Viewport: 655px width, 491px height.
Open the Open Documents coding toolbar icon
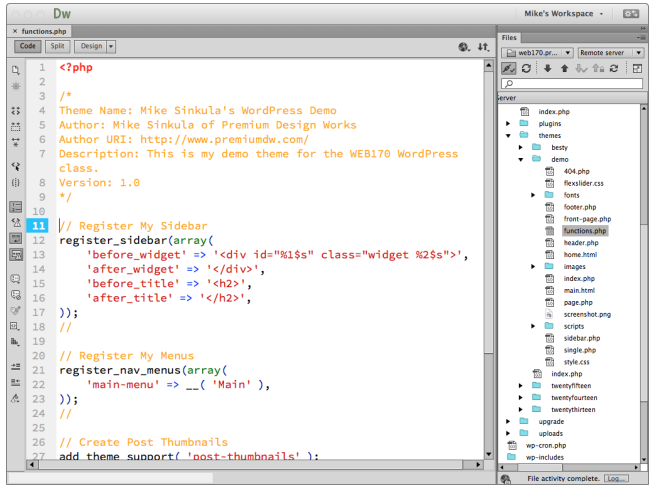15,70
